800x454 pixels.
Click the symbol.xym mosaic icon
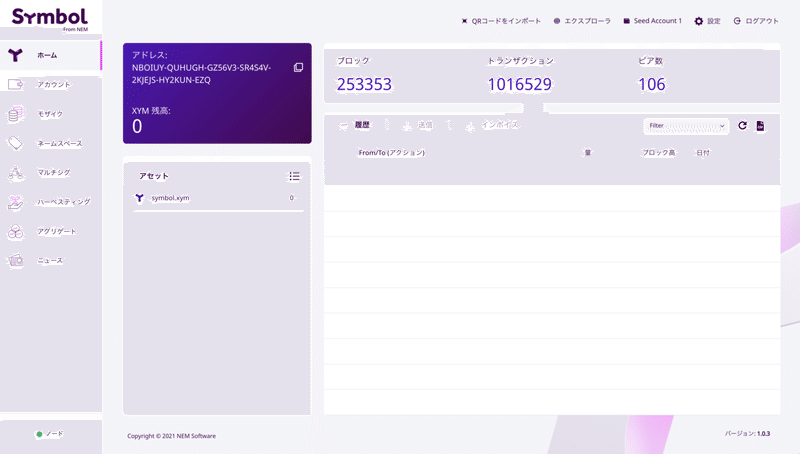point(139,198)
